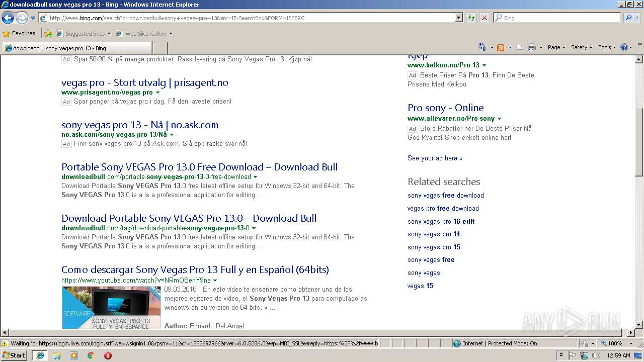Click 'See your ad here »' link

pyautogui.click(x=435, y=158)
